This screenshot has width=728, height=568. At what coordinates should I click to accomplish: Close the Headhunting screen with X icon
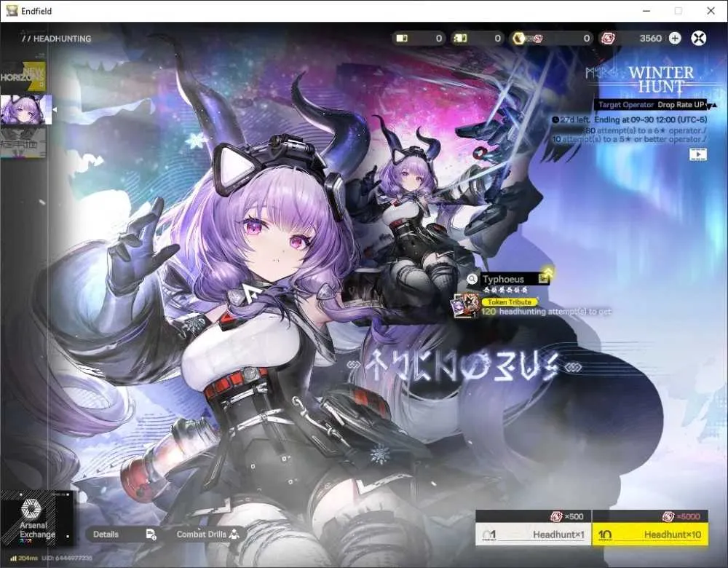pos(698,38)
